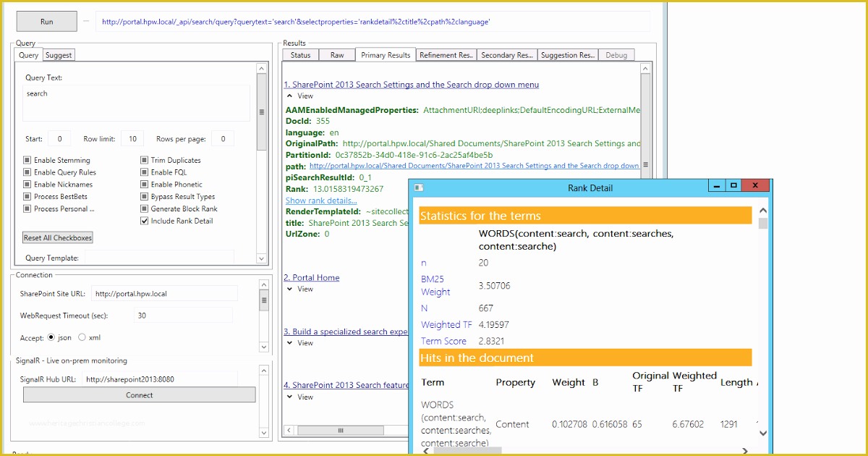Toggle Process BestBets checkbox
The height and width of the screenshot is (456, 868).
pyautogui.click(x=27, y=196)
